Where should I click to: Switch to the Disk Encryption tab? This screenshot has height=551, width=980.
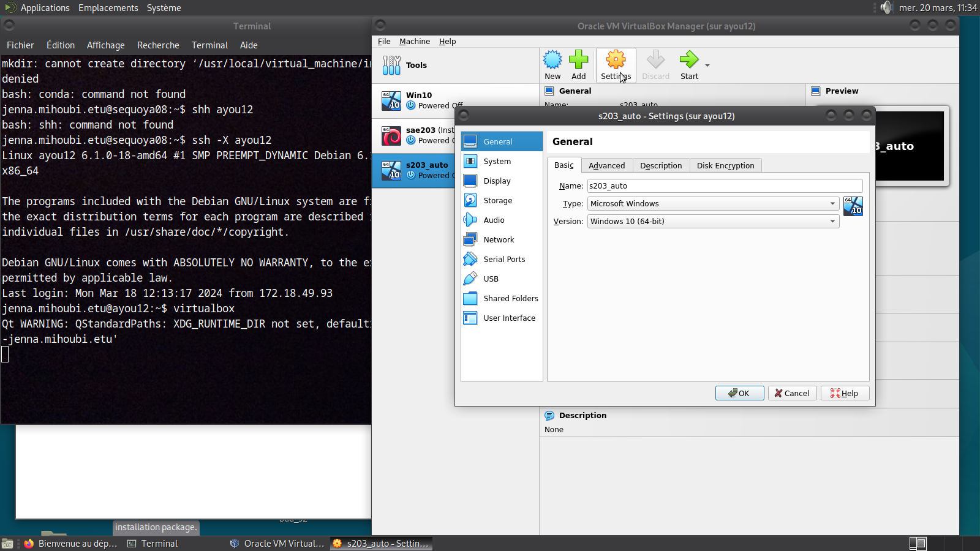[x=725, y=165]
